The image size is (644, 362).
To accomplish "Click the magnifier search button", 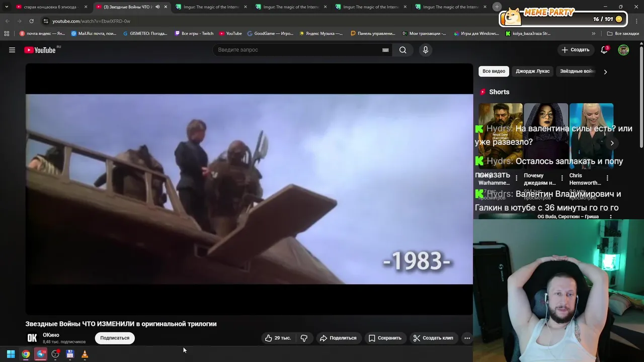I will 403,50.
